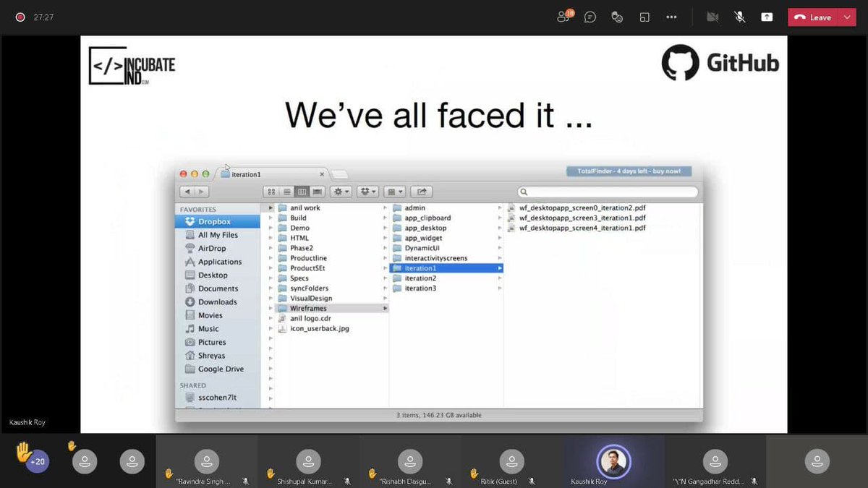Screen dimensions: 868x488
Task: Select sscohen7lt under Shared
Action: (217, 398)
